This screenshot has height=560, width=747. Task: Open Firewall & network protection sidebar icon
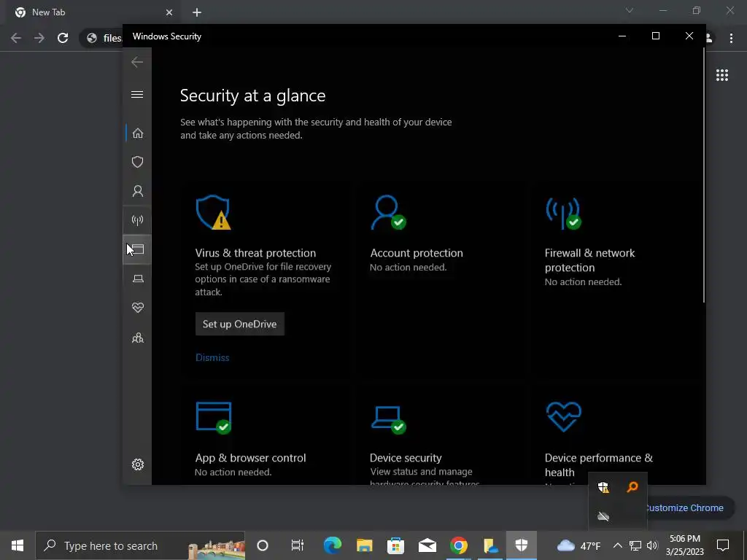click(x=137, y=220)
